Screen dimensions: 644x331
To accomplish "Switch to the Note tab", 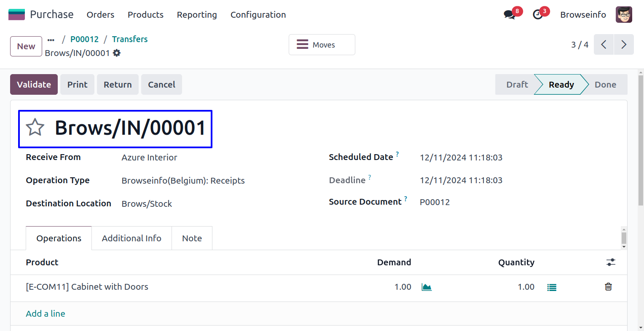I will click(x=192, y=238).
